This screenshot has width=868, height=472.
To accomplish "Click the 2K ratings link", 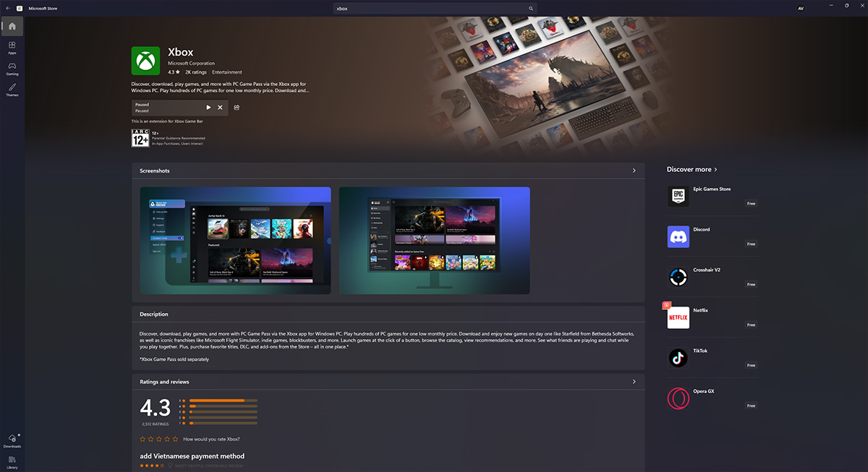I will pyautogui.click(x=196, y=72).
